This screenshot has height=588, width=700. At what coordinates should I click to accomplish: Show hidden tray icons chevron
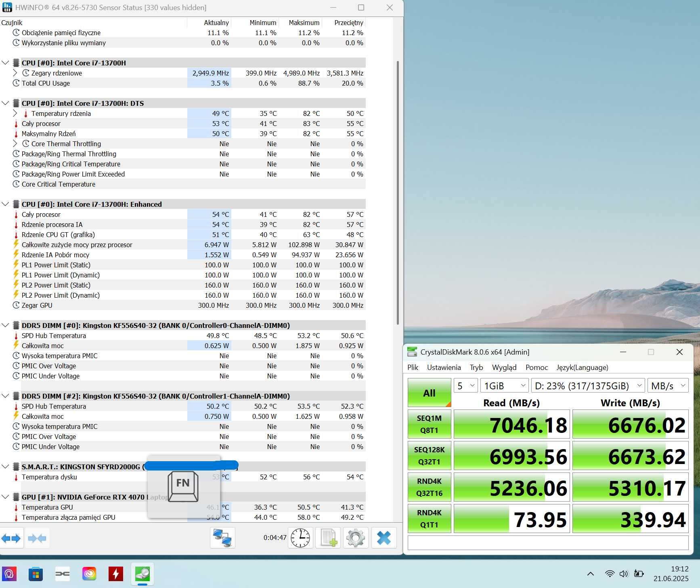[590, 573]
